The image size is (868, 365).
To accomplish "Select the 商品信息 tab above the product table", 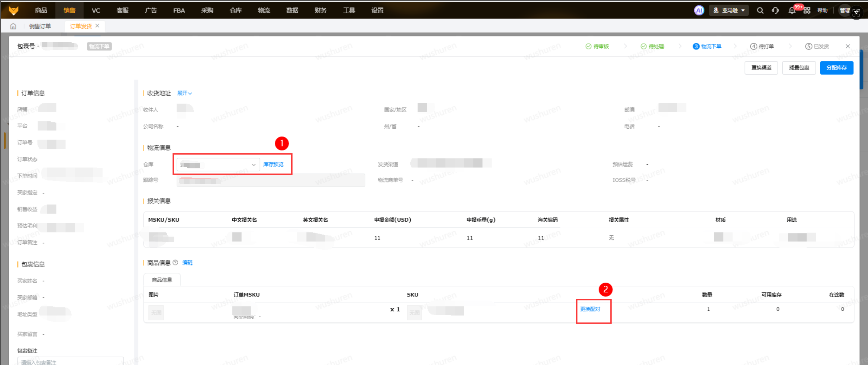I will coord(162,280).
